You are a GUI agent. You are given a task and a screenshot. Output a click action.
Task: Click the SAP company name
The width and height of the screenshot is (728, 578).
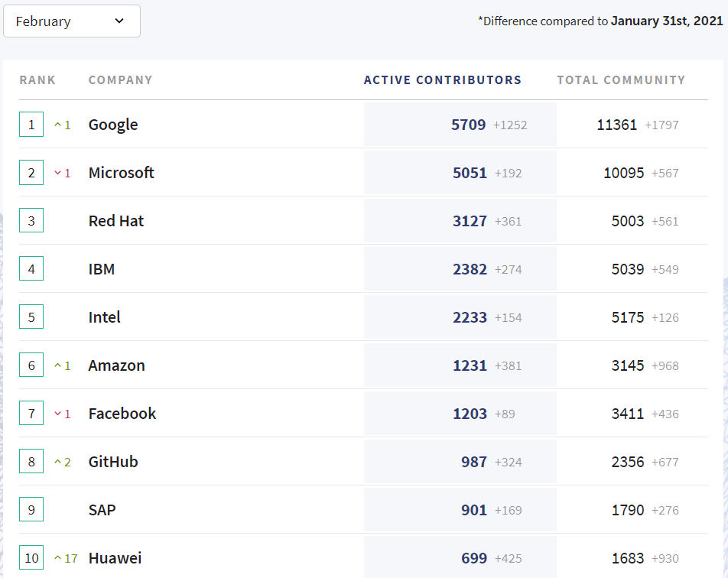click(x=102, y=510)
